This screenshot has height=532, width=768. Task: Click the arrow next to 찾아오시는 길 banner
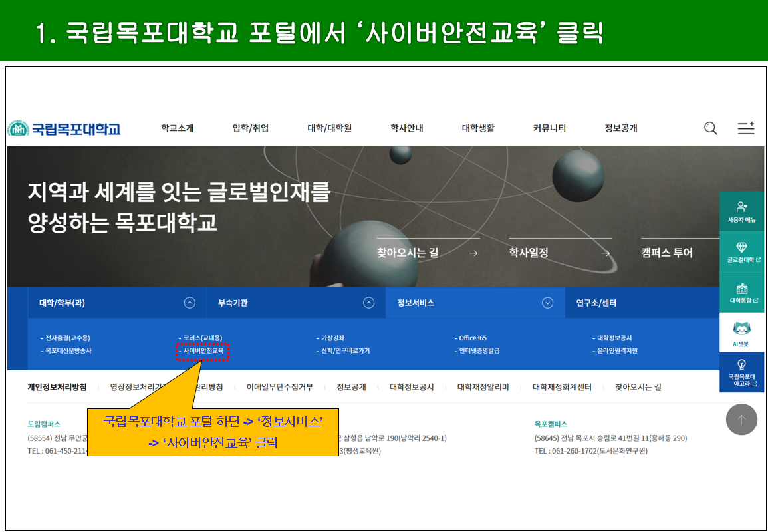[473, 253]
